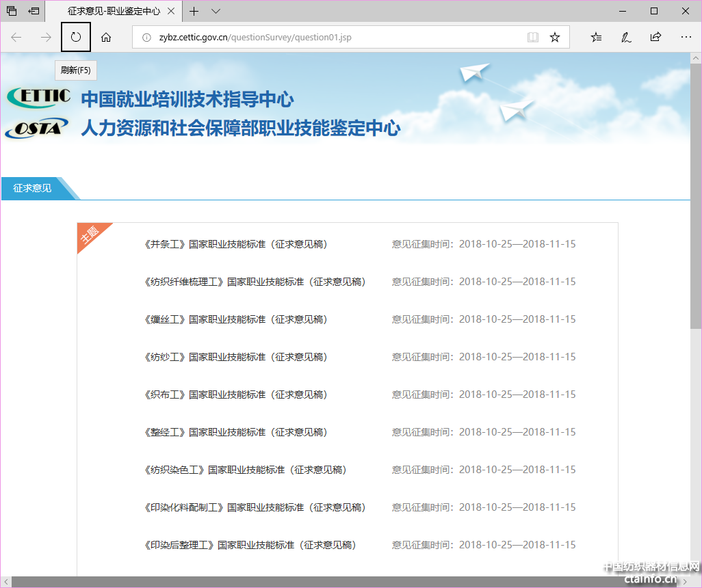Open a new tab with plus button

click(194, 12)
